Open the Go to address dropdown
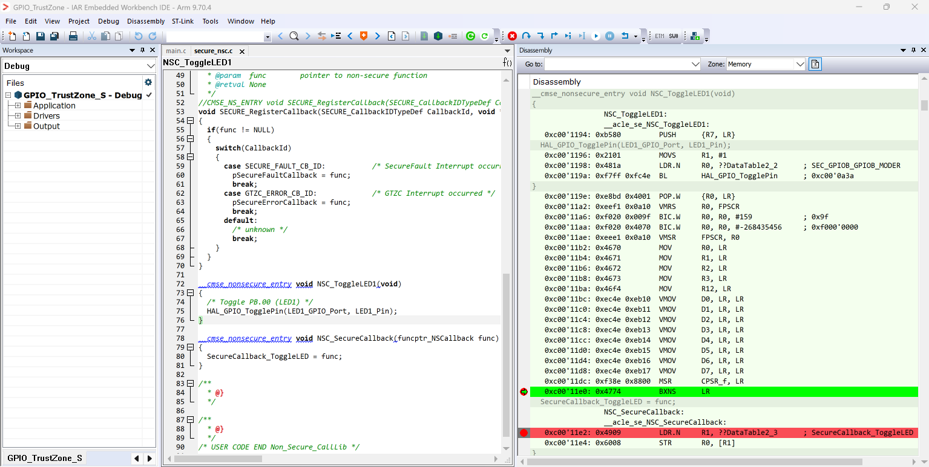Viewport: 929px width, 467px height. (x=696, y=63)
